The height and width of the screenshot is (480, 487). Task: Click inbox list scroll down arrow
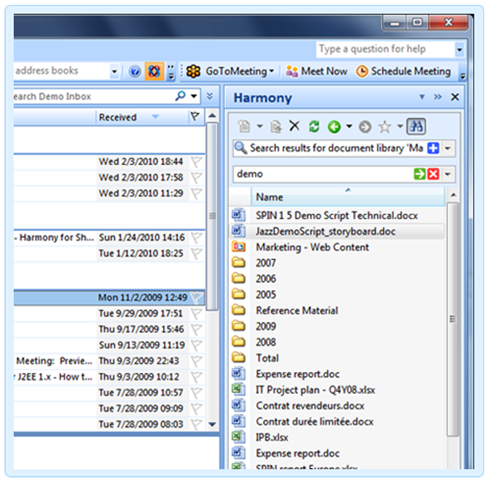click(x=212, y=424)
